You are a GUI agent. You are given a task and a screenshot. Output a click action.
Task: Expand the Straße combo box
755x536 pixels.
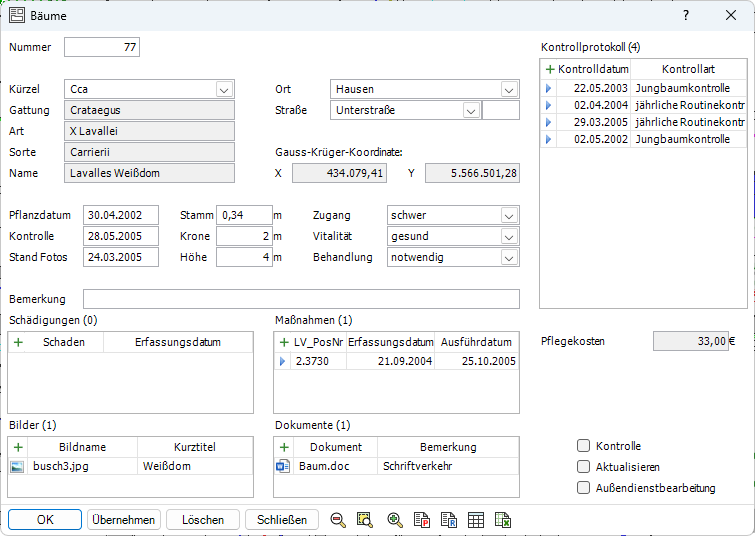tap(470, 110)
